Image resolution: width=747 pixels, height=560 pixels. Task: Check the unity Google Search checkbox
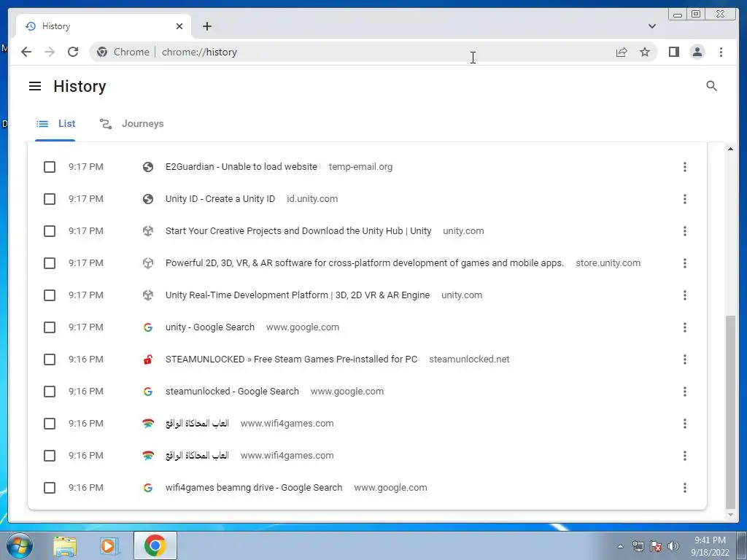(x=50, y=327)
